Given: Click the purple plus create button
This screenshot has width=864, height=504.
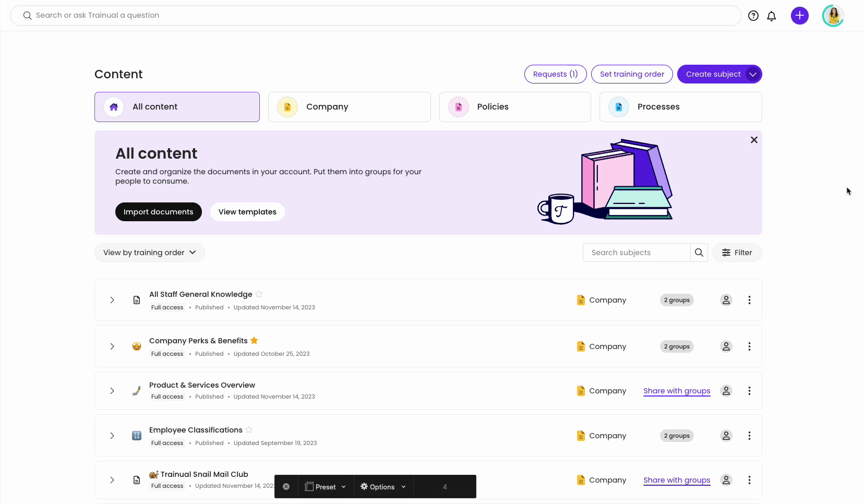Looking at the screenshot, I should (x=800, y=16).
